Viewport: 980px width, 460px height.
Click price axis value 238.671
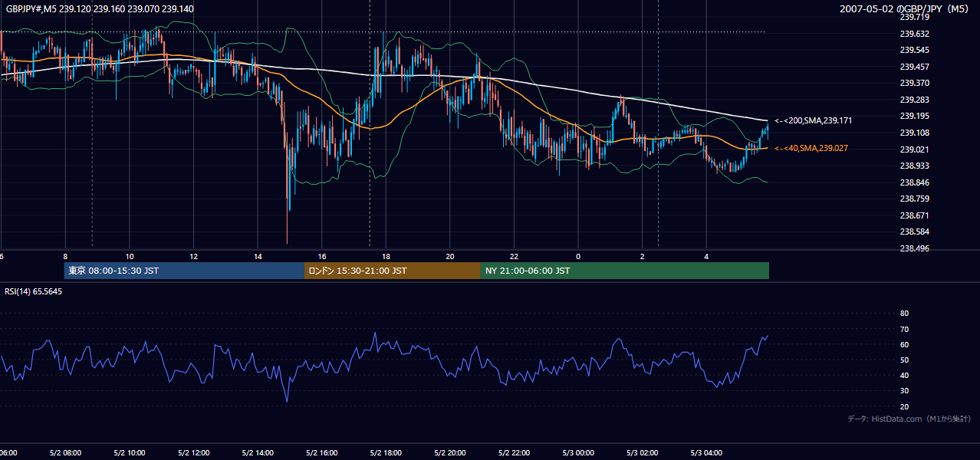tap(915, 215)
